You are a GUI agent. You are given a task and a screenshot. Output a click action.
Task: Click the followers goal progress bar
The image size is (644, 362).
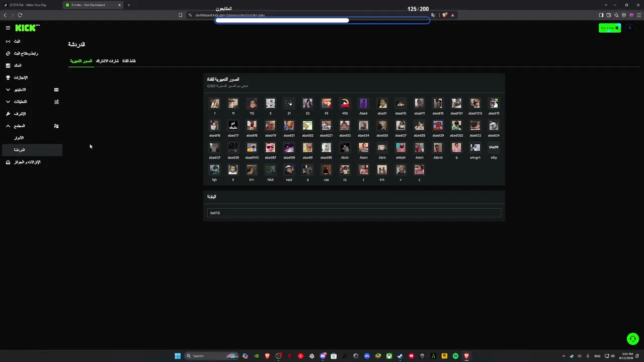[323, 21]
